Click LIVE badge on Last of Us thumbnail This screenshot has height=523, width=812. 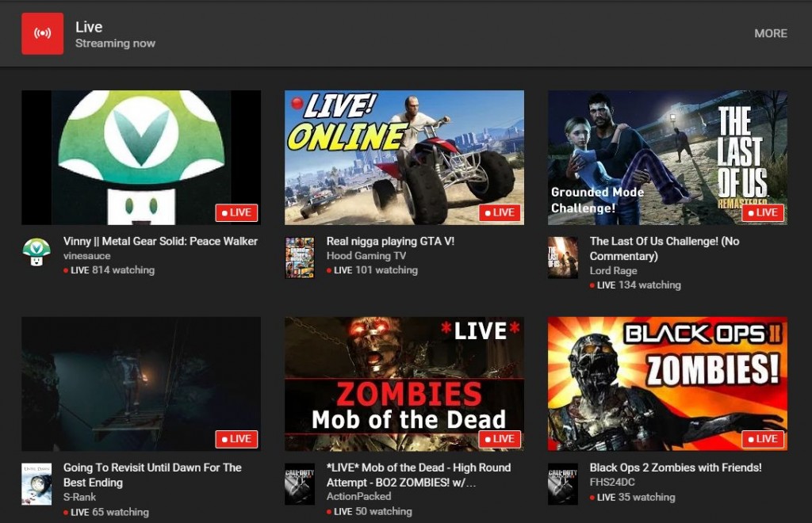tap(763, 212)
